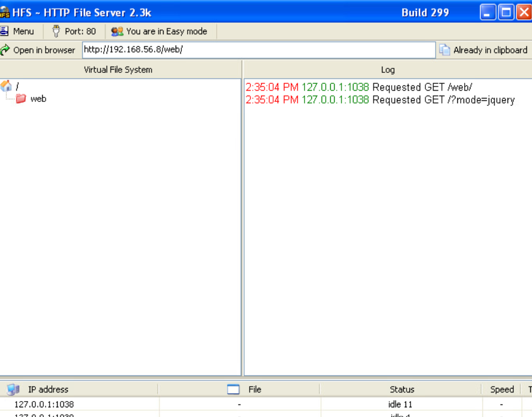Click the green arrow Open in browser icon

pos(5,50)
